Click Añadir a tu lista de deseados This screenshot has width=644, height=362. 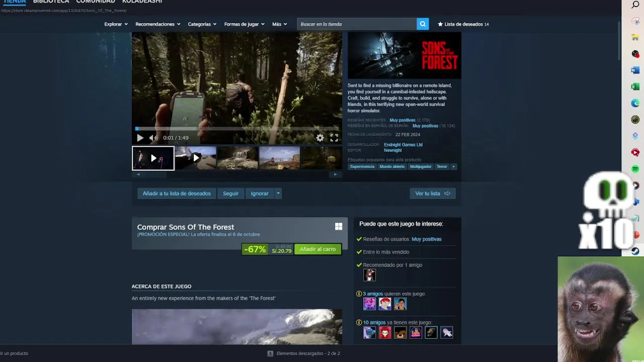coord(177,194)
